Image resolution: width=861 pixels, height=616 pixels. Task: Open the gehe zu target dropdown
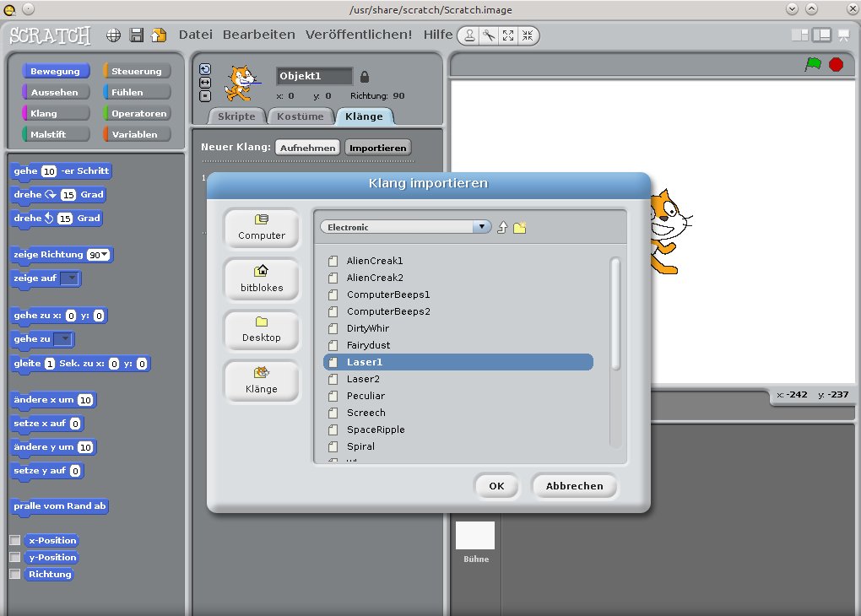[x=63, y=339]
